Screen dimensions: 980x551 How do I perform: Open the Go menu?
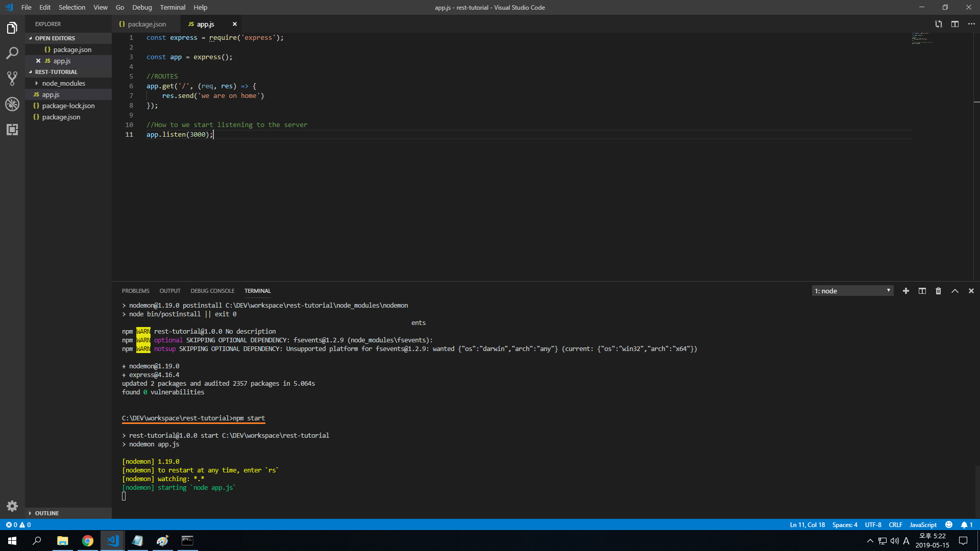click(x=120, y=7)
